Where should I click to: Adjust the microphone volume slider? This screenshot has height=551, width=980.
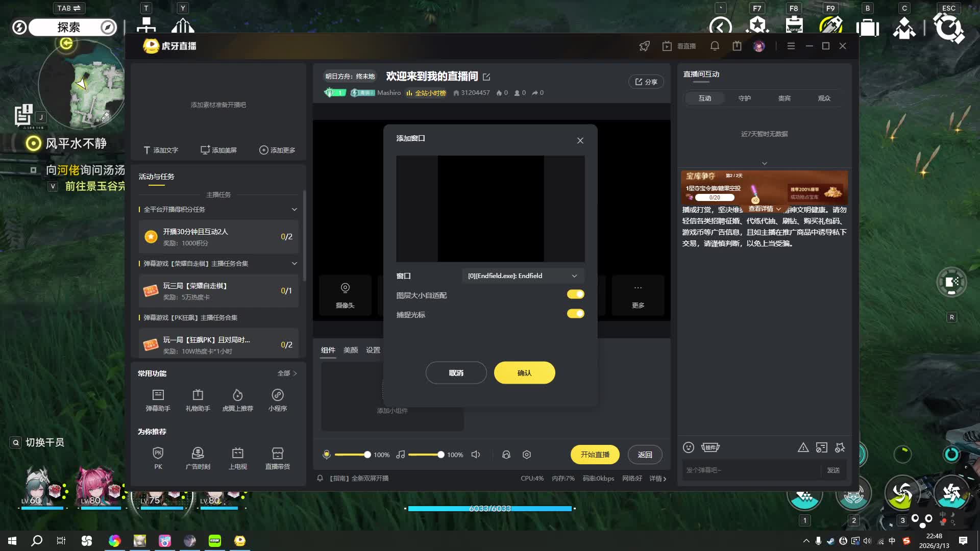366,455
